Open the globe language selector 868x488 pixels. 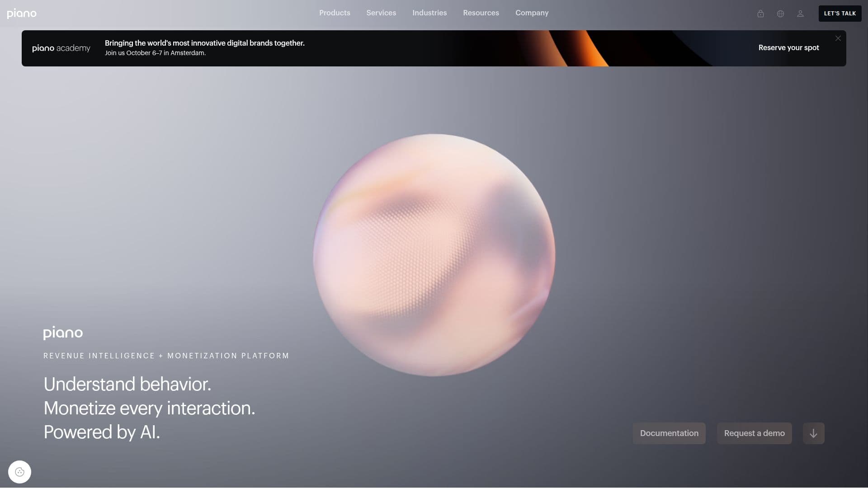coord(780,14)
